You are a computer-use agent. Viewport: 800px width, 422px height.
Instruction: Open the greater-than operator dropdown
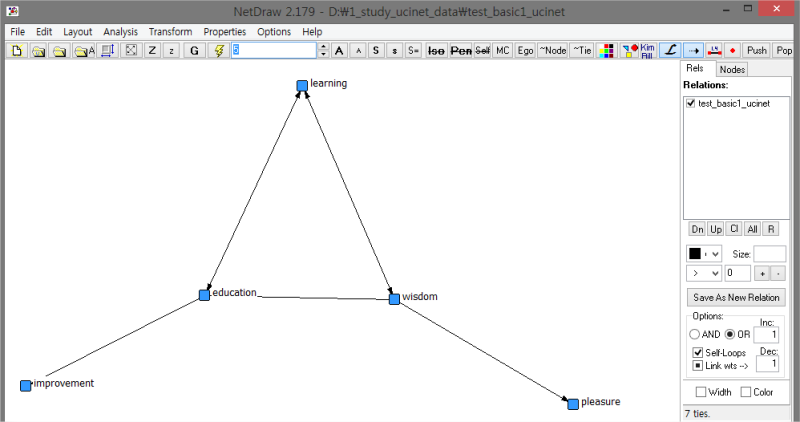(x=704, y=274)
